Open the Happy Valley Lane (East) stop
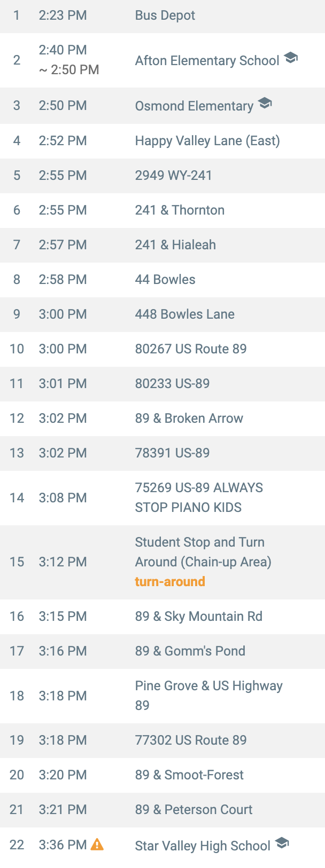The height and width of the screenshot is (868, 325). 207,141
